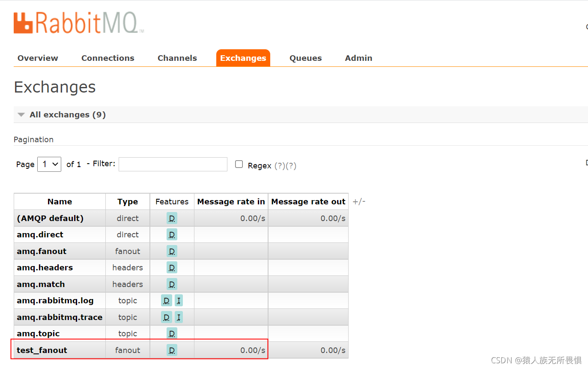
Task: Click the D badge in amq.rabbitmq.log row
Action: [167, 301]
